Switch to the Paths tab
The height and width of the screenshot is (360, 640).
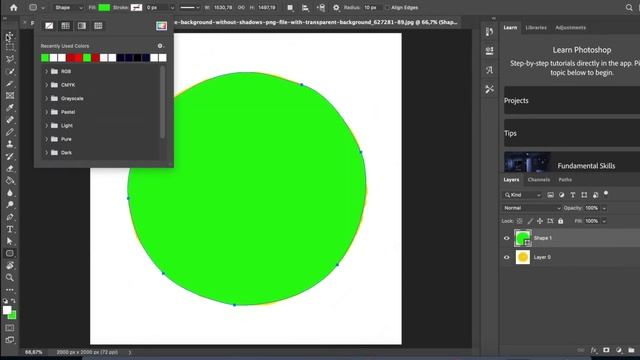click(565, 180)
